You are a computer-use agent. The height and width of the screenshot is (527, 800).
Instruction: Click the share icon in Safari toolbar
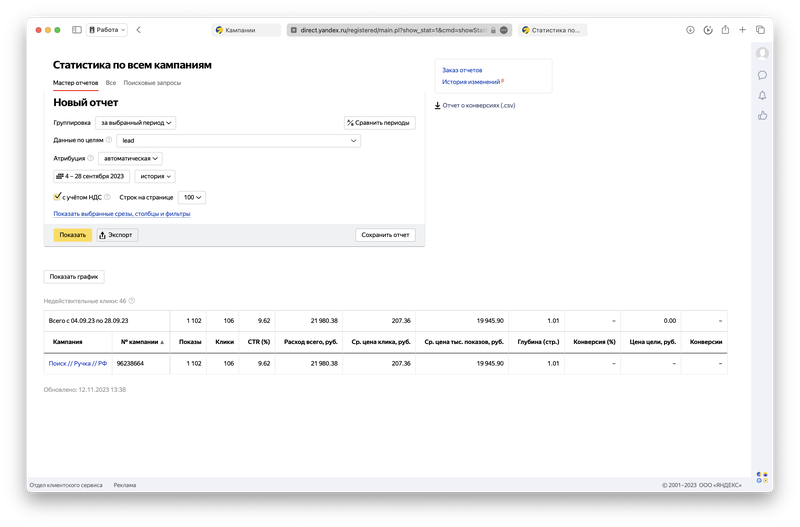725,30
